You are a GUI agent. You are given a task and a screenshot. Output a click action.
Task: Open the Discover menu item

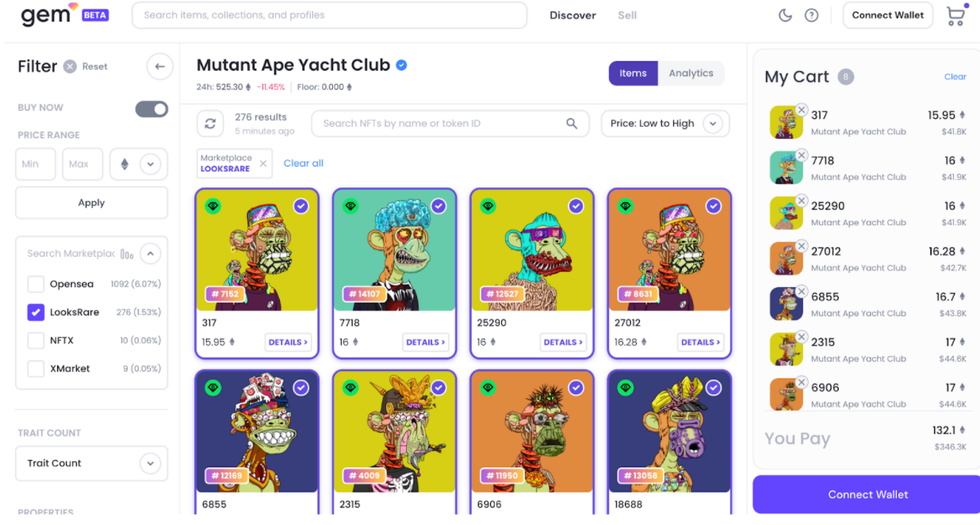tap(572, 15)
